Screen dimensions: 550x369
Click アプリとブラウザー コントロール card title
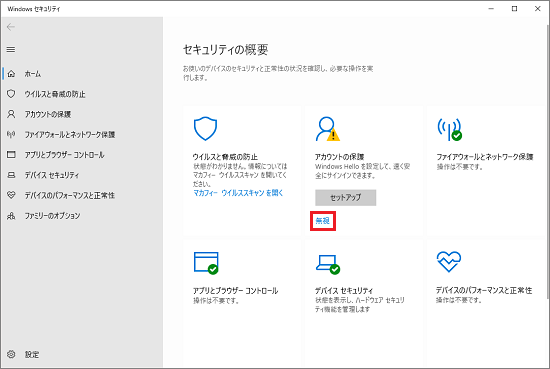click(x=235, y=291)
